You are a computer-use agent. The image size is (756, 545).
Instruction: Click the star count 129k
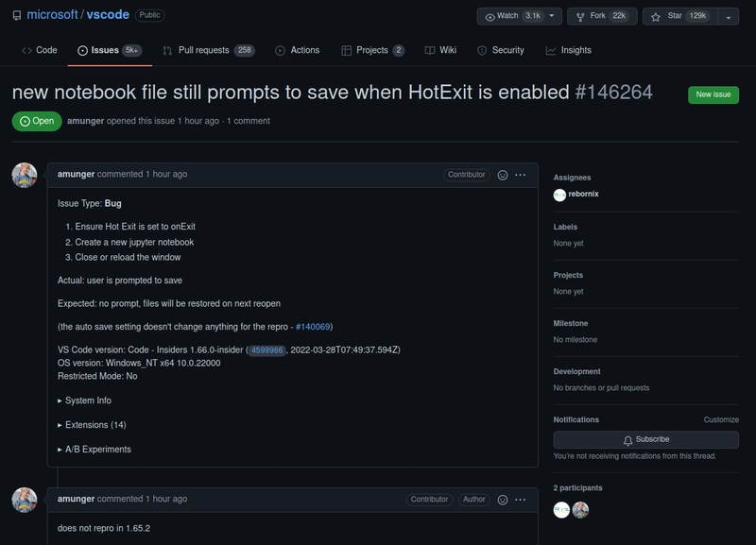tap(697, 16)
